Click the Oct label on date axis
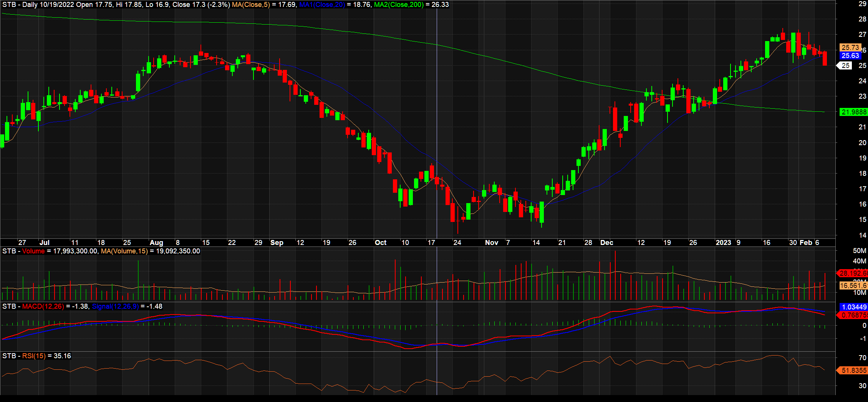The image size is (868, 402). [381, 243]
